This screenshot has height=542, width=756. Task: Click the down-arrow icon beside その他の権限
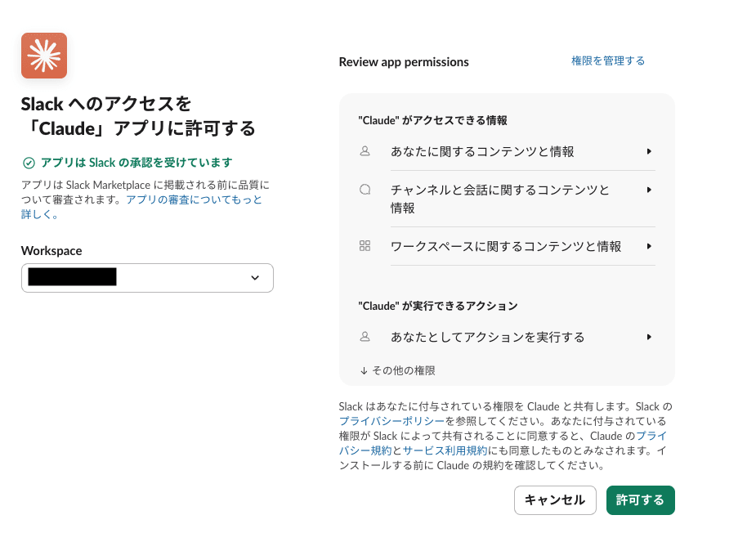click(362, 370)
